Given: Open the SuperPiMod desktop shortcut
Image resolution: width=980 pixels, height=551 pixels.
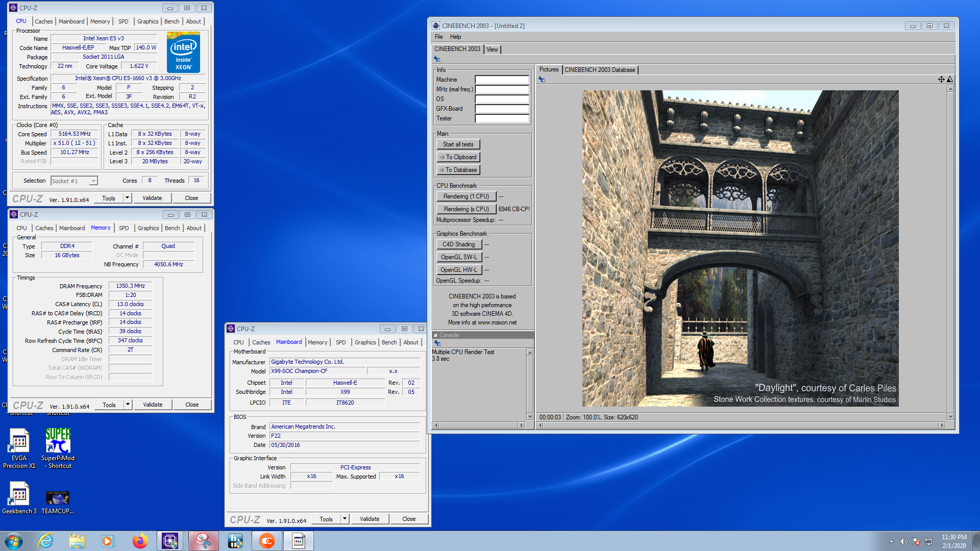Looking at the screenshot, I should click(x=58, y=448).
